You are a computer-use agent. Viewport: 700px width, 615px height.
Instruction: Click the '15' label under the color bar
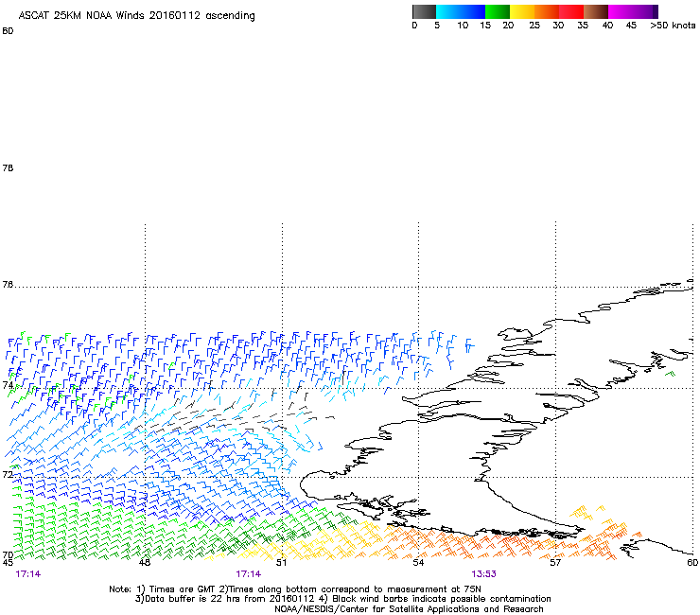(485, 26)
